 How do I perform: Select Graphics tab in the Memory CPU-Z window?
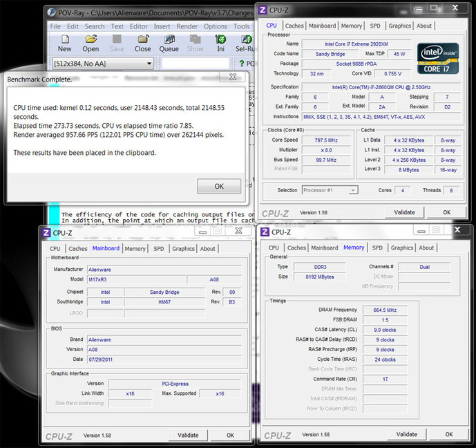tap(402, 248)
